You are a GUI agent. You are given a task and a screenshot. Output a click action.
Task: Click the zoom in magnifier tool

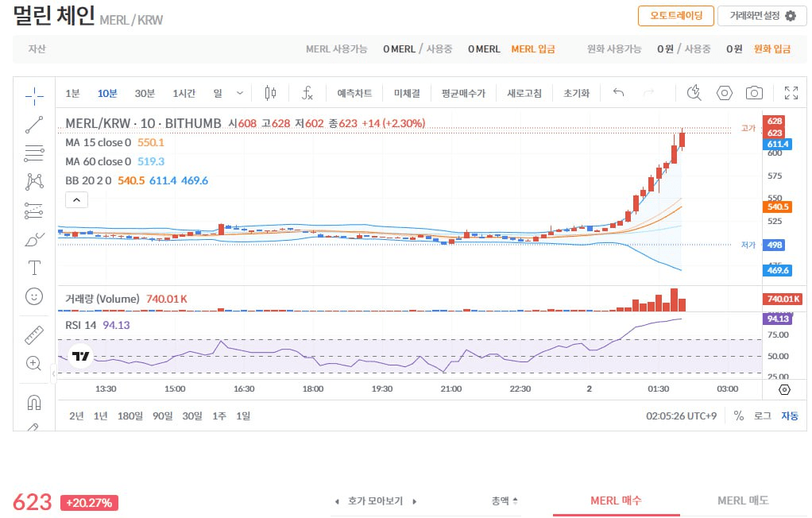(x=34, y=364)
